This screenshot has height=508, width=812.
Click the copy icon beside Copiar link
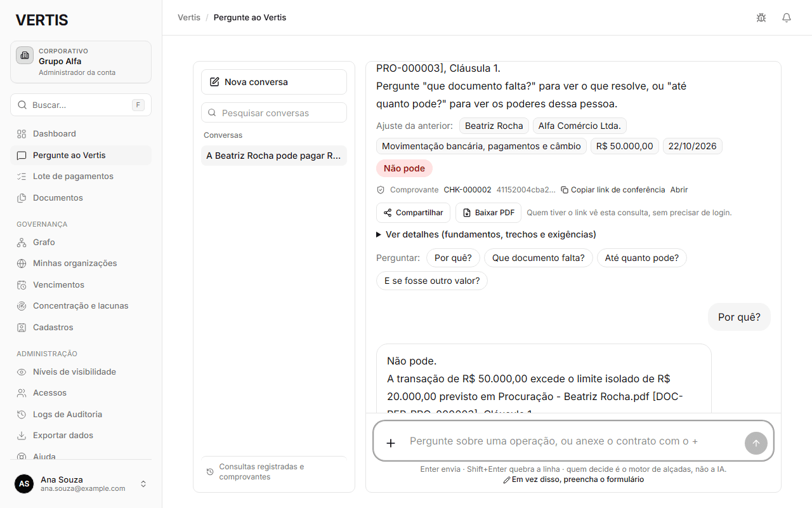[x=565, y=190]
